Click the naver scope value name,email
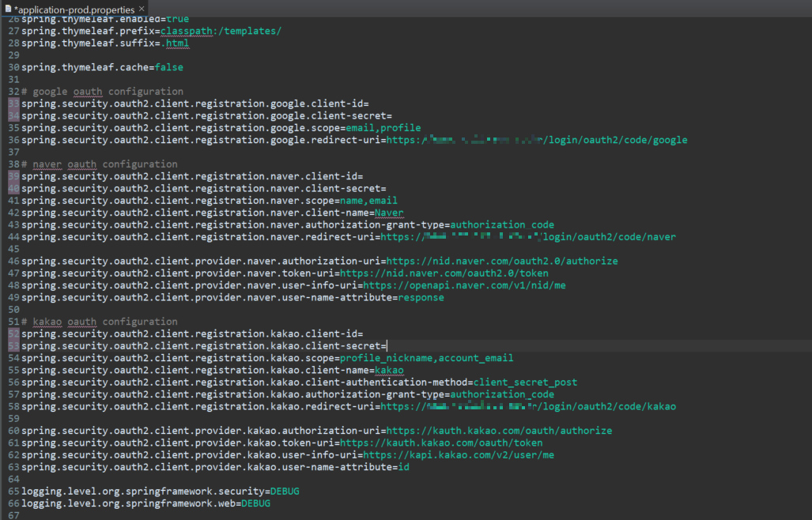Screen dimensions: 812x520 tap(368, 201)
